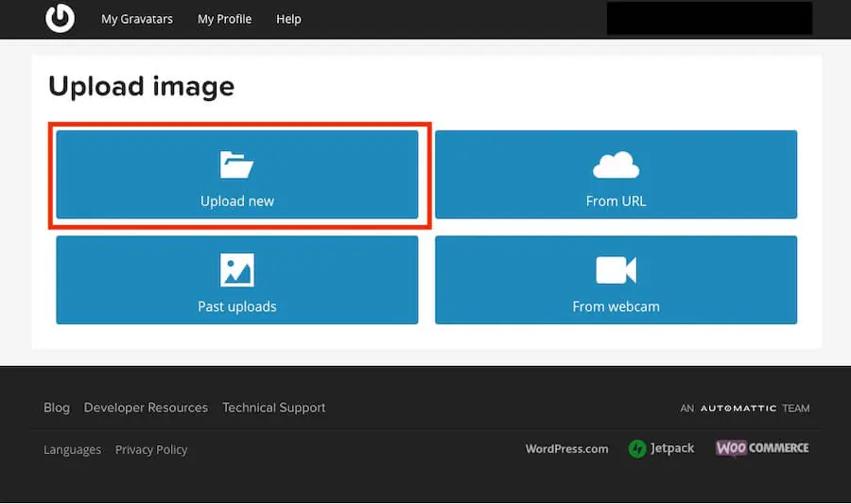Screen dimensions: 851x504
Task: Click the Jetpack logo link
Action: pyautogui.click(x=661, y=448)
